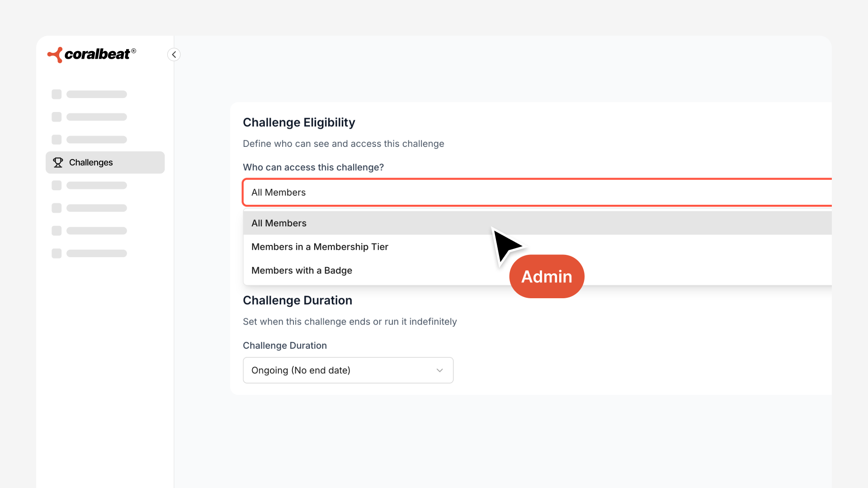
Task: Select the placeholder item directly above Challenges
Action: [x=90, y=140]
